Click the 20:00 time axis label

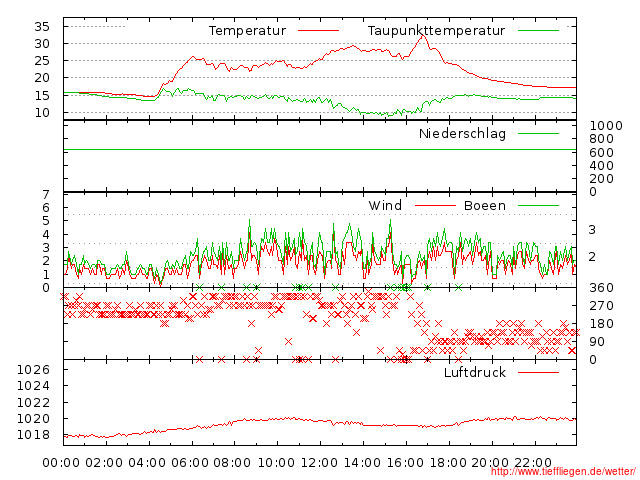(491, 463)
